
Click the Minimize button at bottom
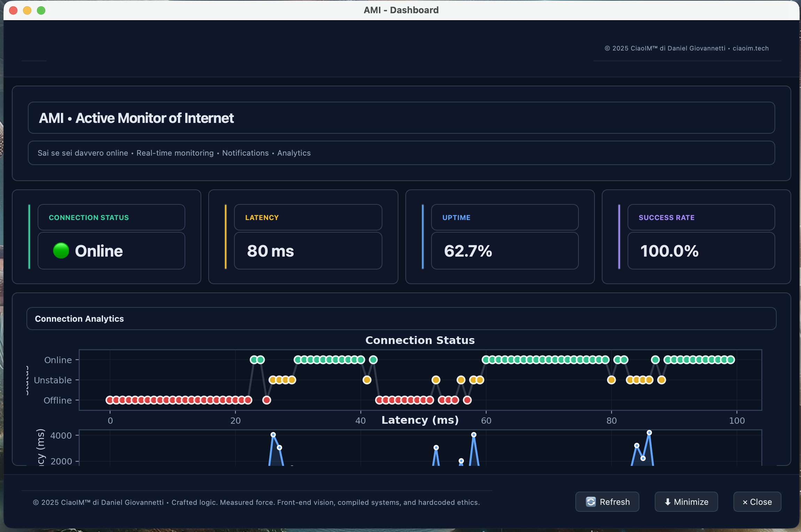(686, 502)
